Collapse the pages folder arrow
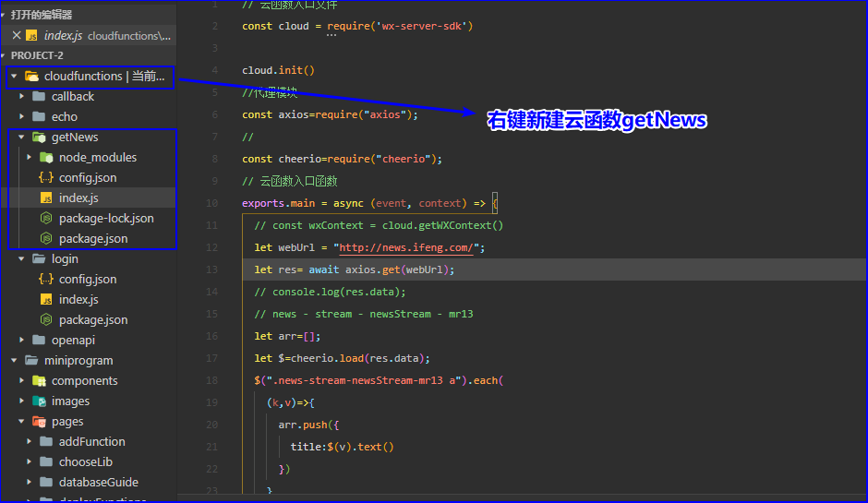Viewport: 868px width, 503px height. pos(21,421)
